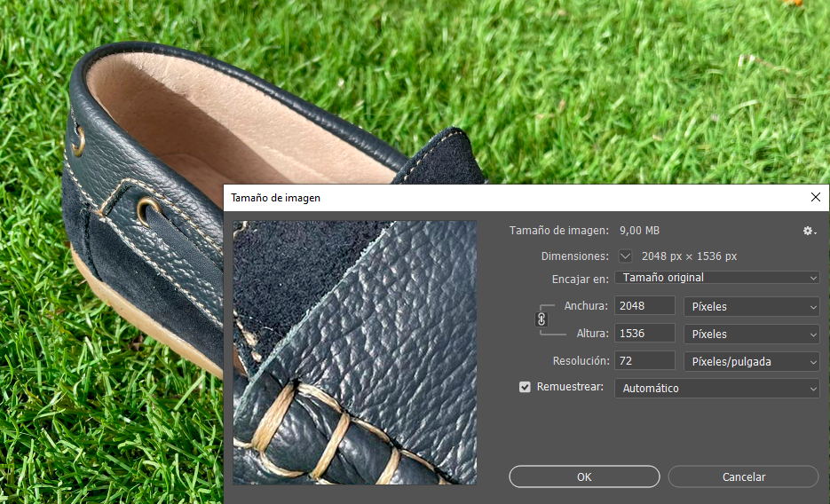This screenshot has width=830, height=504.
Task: Click the Cancelar button
Action: pos(743,476)
